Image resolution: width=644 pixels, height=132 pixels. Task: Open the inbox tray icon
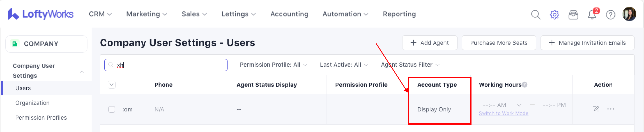(x=573, y=15)
